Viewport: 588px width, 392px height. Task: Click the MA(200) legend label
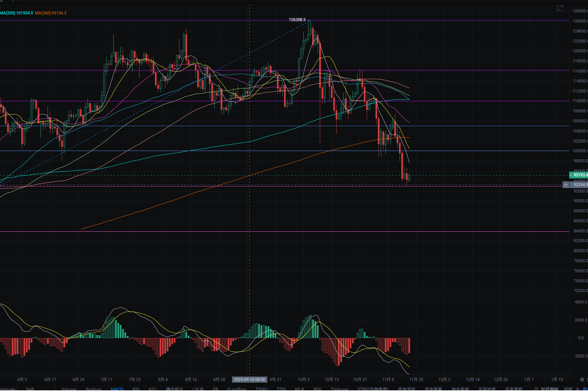[16, 13]
